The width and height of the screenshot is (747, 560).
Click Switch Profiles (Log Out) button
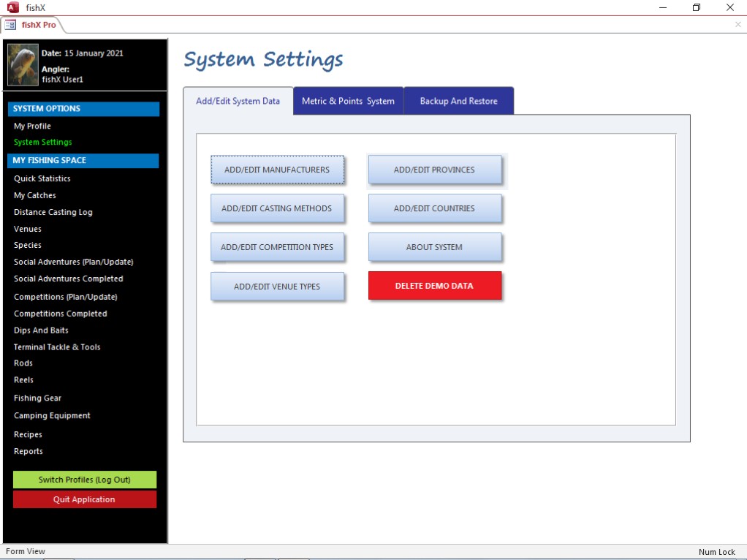85,480
